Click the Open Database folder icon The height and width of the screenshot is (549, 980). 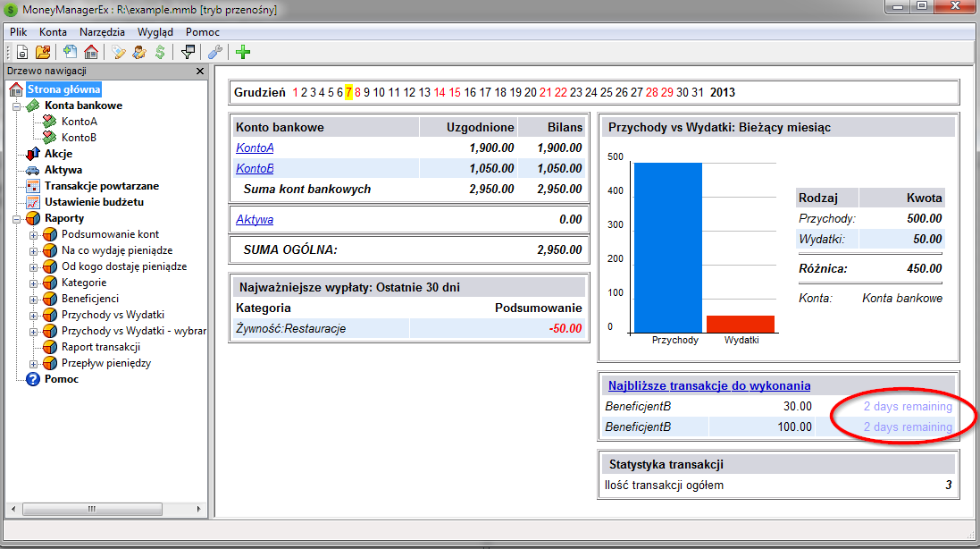pyautogui.click(x=42, y=52)
